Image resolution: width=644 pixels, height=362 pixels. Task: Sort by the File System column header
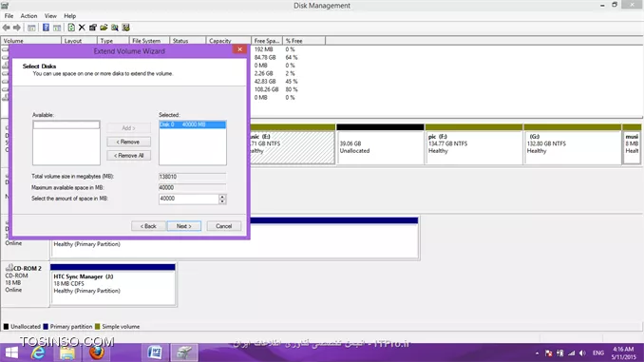(149, 41)
